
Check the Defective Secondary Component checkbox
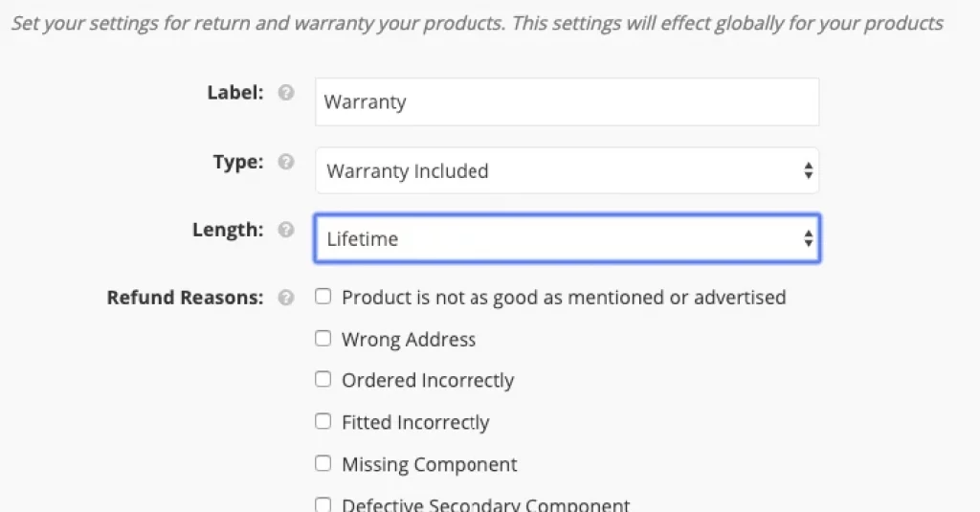tap(323, 504)
